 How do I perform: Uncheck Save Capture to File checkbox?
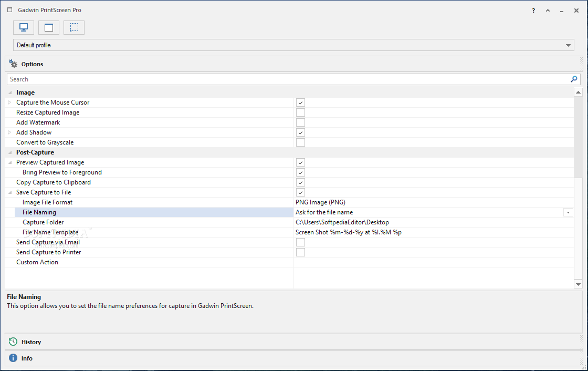pos(300,192)
